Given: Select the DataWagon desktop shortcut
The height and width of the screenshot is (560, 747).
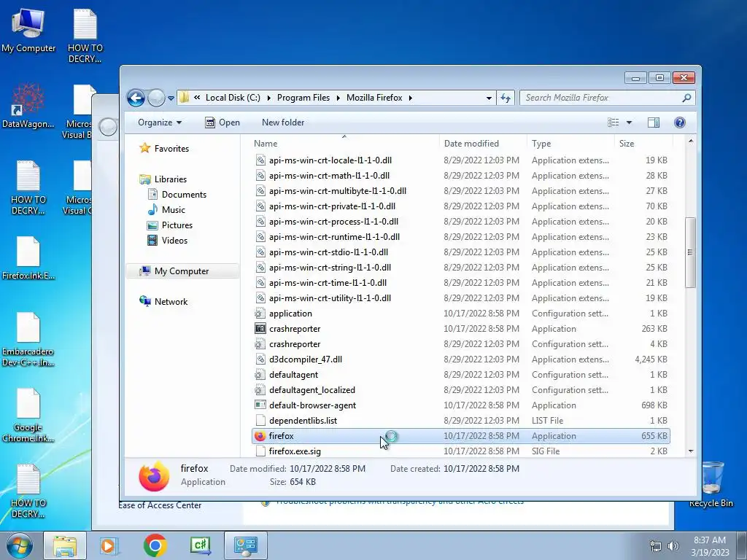Looking at the screenshot, I should [x=28, y=106].
